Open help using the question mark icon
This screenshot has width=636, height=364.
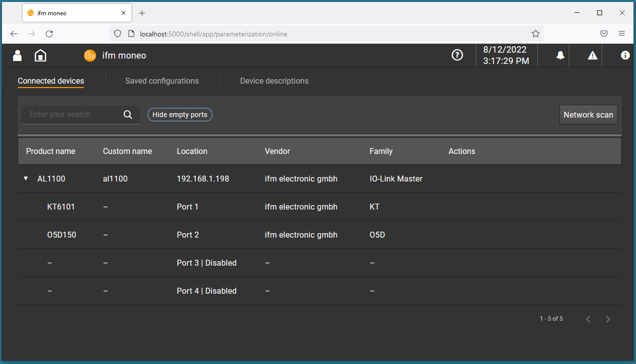click(x=457, y=55)
